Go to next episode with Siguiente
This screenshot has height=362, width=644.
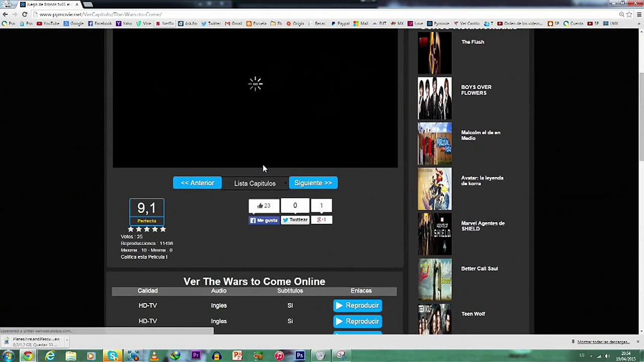[x=313, y=183]
